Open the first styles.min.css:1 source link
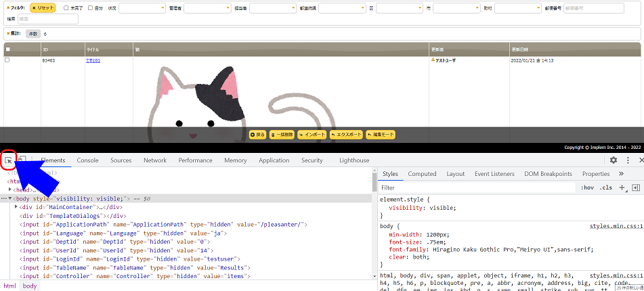The height and width of the screenshot is (291, 644). coord(616,226)
